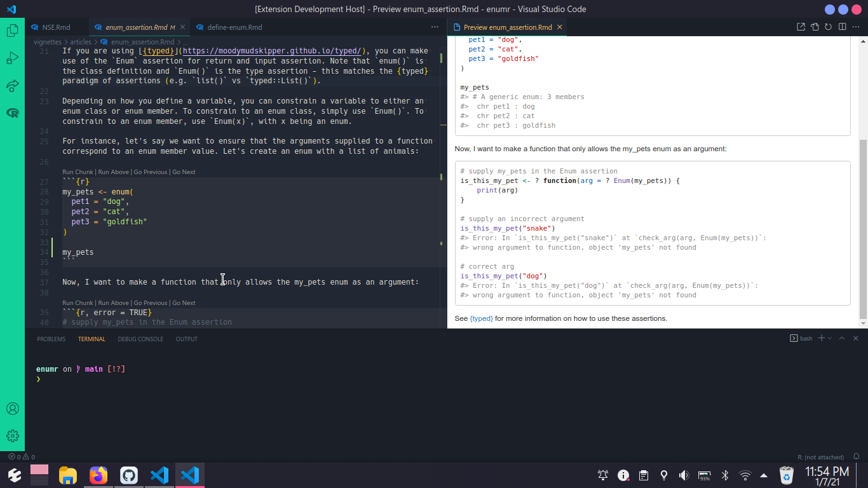Click the bash terminal label

coord(801,339)
